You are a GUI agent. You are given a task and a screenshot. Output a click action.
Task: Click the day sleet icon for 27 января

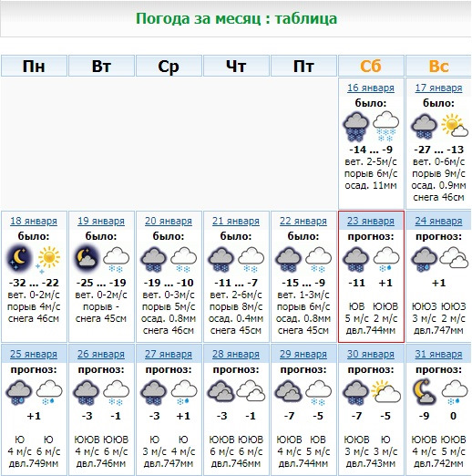(x=184, y=393)
